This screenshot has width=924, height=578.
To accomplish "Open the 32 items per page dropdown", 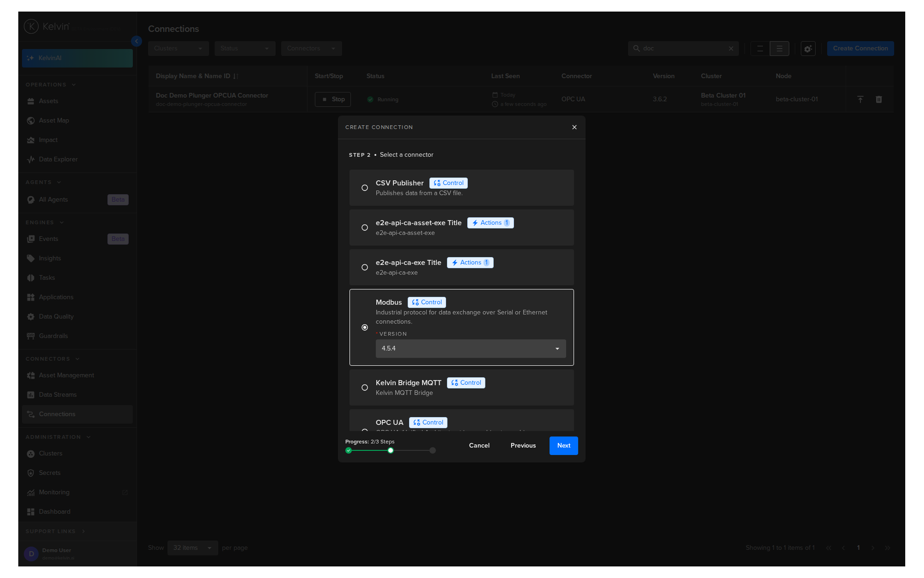I will [192, 548].
